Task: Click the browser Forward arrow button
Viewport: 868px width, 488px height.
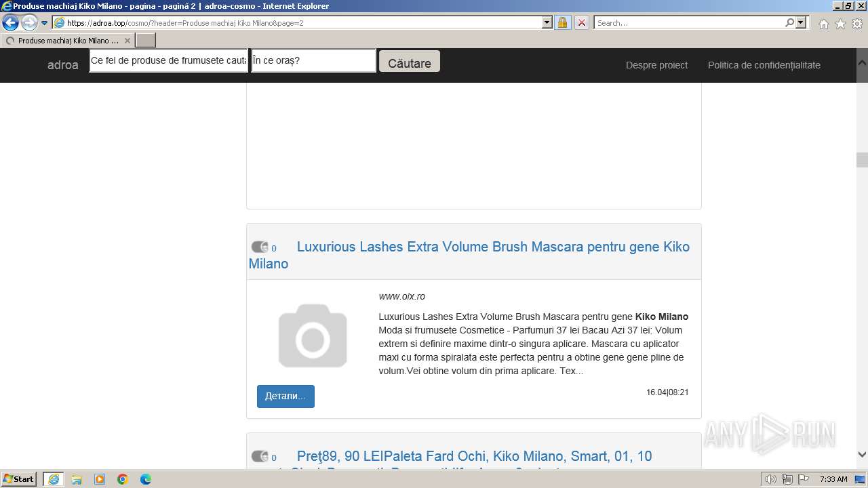Action: [29, 22]
